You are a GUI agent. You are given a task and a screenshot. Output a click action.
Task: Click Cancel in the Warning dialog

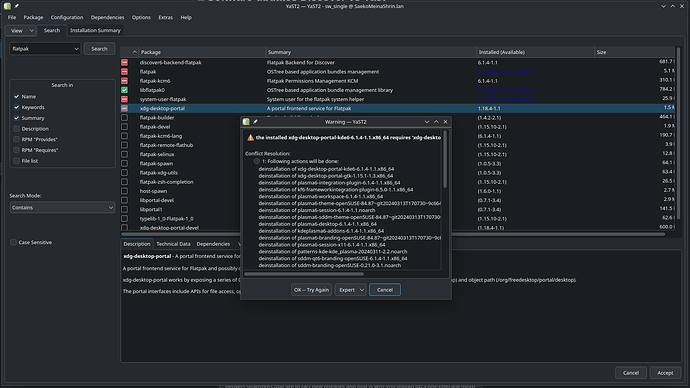point(385,290)
